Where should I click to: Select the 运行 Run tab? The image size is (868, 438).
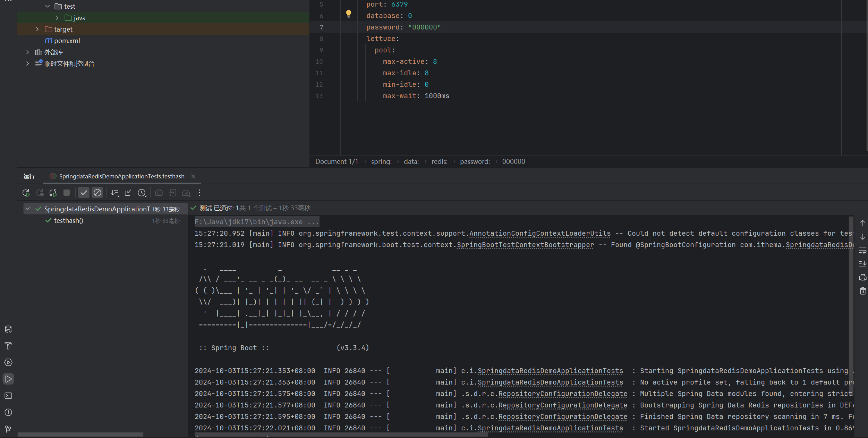pos(28,176)
